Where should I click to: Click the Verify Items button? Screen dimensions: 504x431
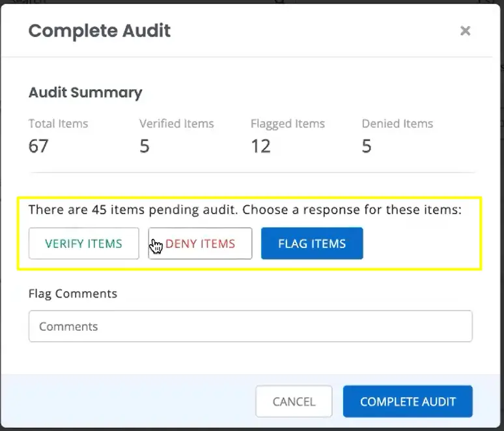[x=83, y=243]
